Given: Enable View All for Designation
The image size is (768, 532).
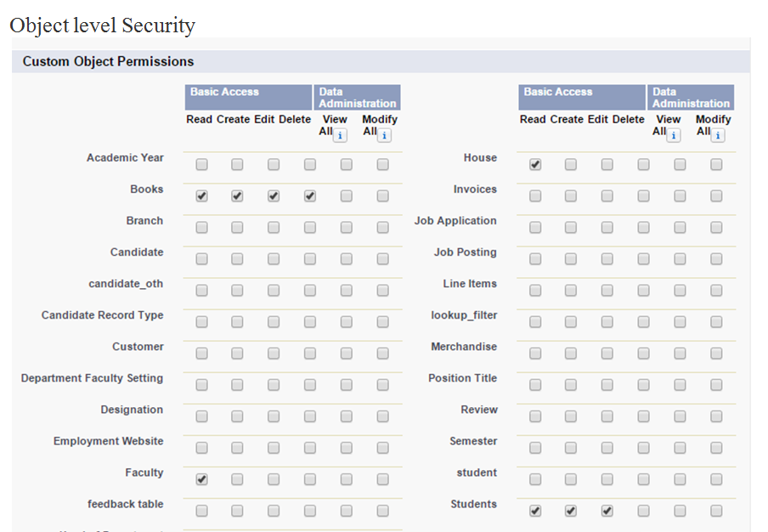Looking at the screenshot, I should tap(346, 416).
